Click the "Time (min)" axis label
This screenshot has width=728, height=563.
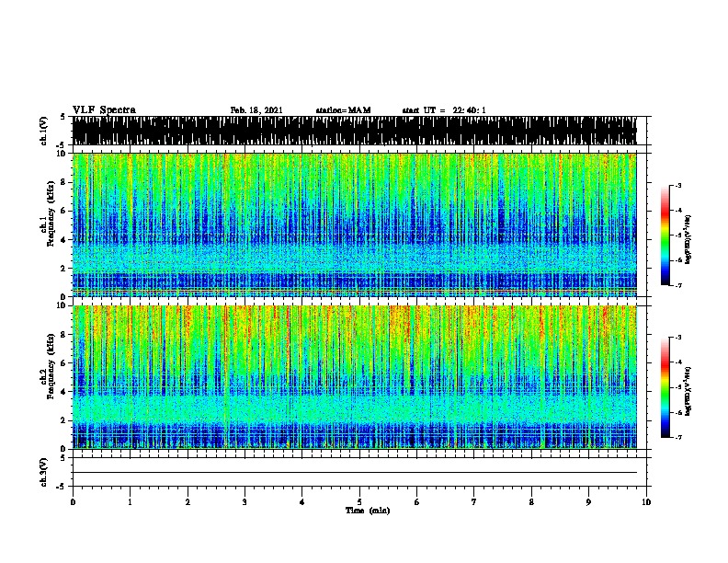(x=368, y=511)
